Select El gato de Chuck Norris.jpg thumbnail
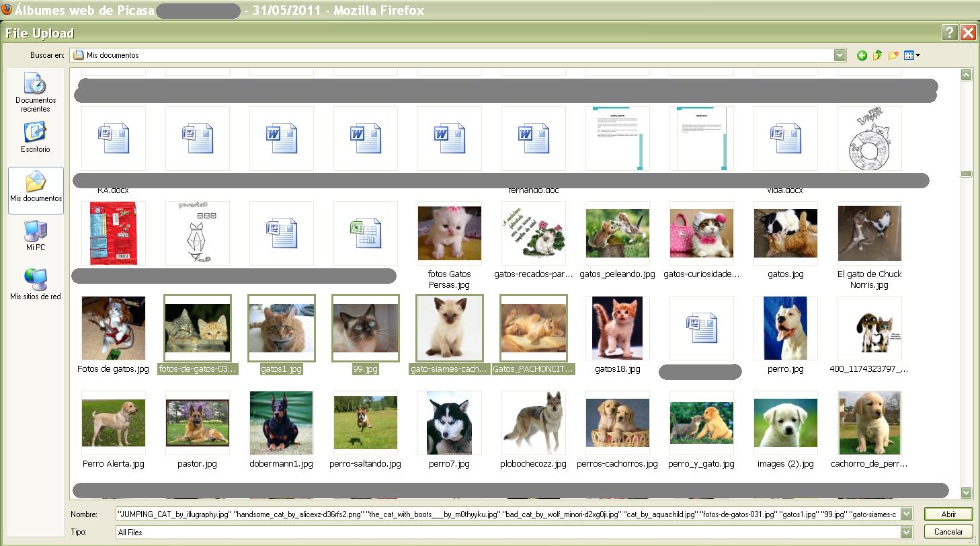This screenshot has width=980, height=546. [870, 233]
